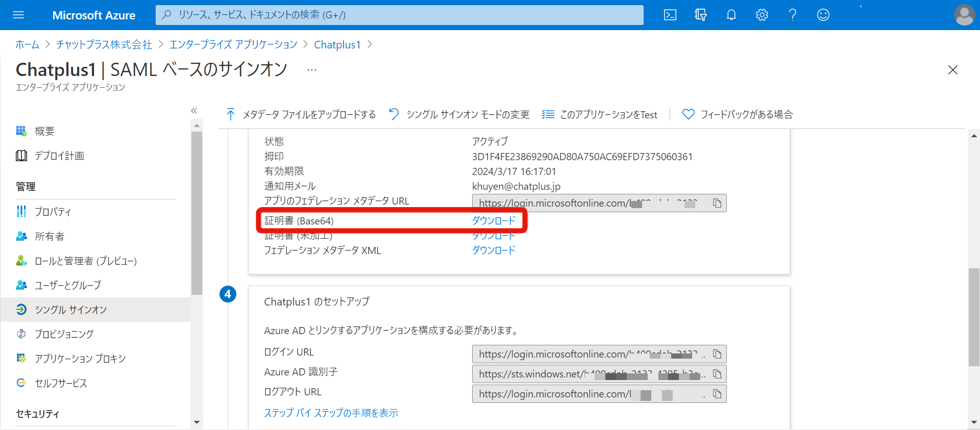
Task: Copy the Azure AD 識別子
Action: (x=717, y=374)
